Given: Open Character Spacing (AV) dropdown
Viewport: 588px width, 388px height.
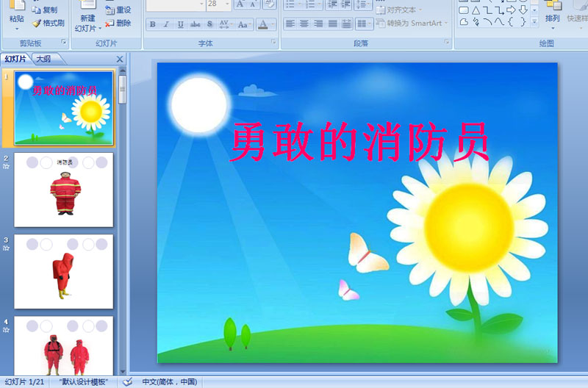Looking at the screenshot, I should [226, 24].
